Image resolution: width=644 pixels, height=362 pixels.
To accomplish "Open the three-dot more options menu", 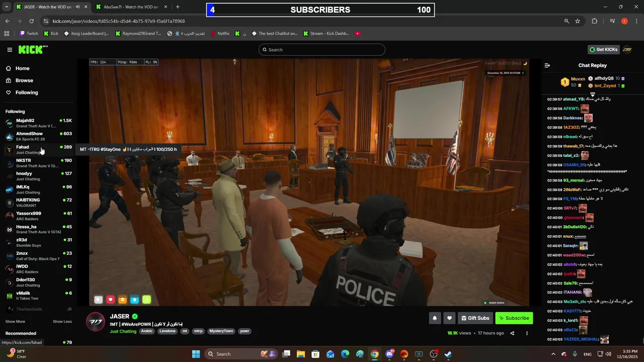I will 527,333.
